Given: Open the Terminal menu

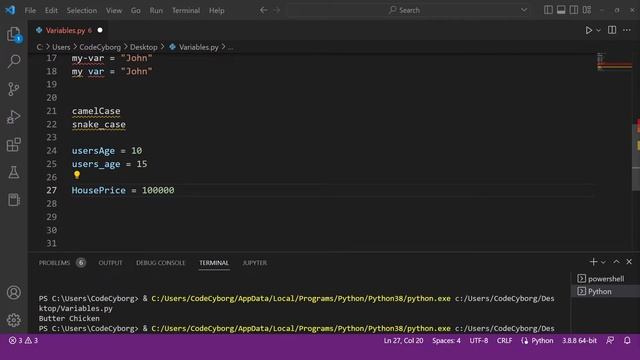Looking at the screenshot, I should [x=186, y=11].
